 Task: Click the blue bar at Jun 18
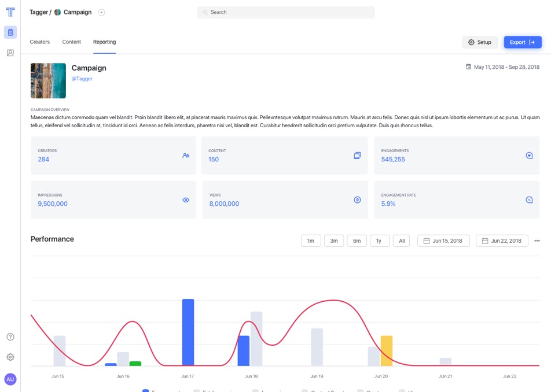[x=244, y=351]
